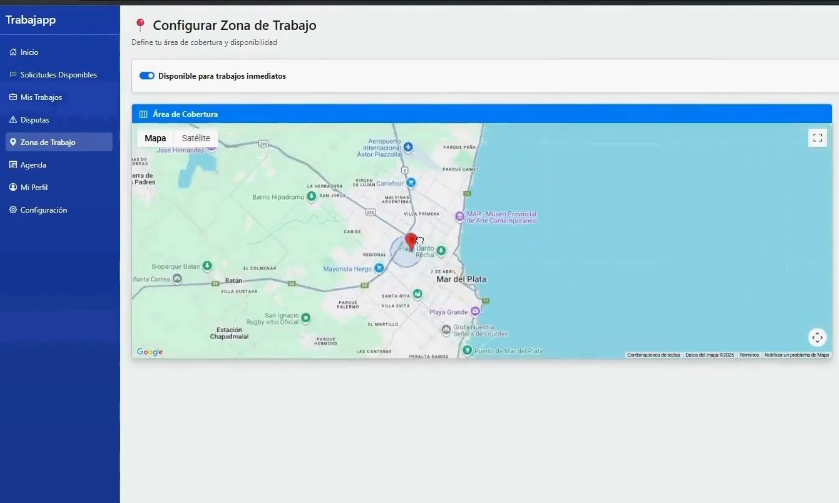Click the Santa Rita green marker
Screen dimensions: 839x503
coord(417,294)
